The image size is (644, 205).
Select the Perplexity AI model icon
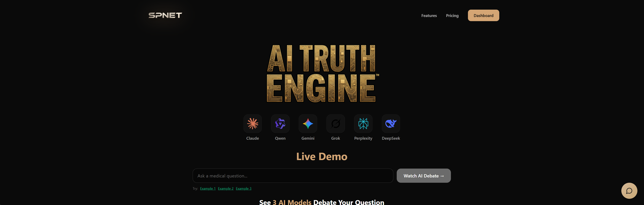[363, 123]
